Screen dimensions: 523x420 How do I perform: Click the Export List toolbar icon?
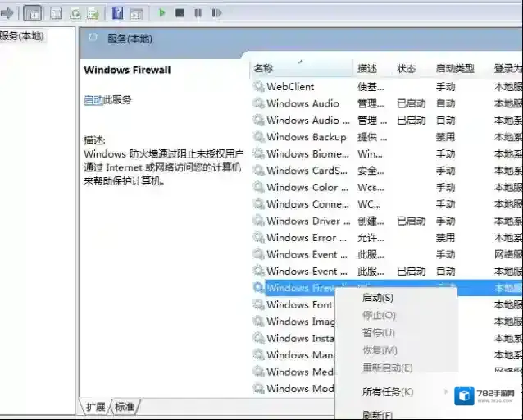pos(93,12)
